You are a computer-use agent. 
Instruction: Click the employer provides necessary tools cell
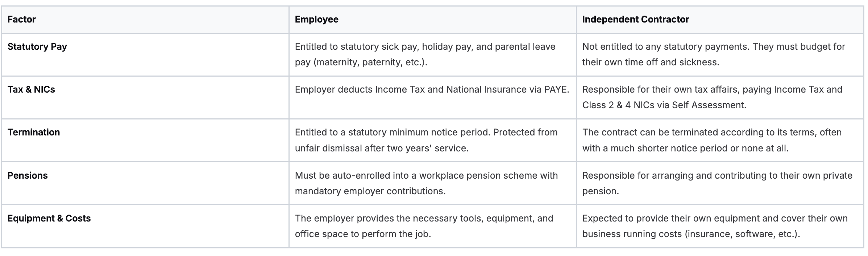click(x=424, y=226)
